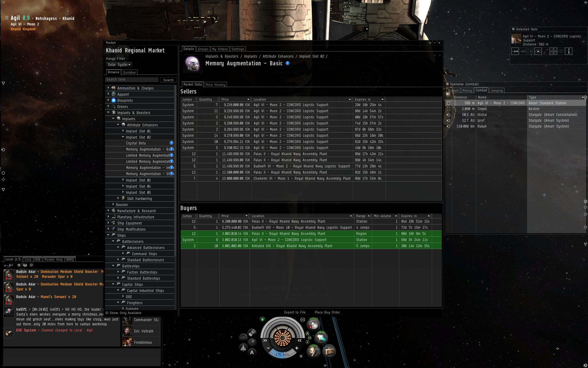588x368 pixels.
Task: Collapse the Implants & Boosters category
Action: [x=108, y=112]
